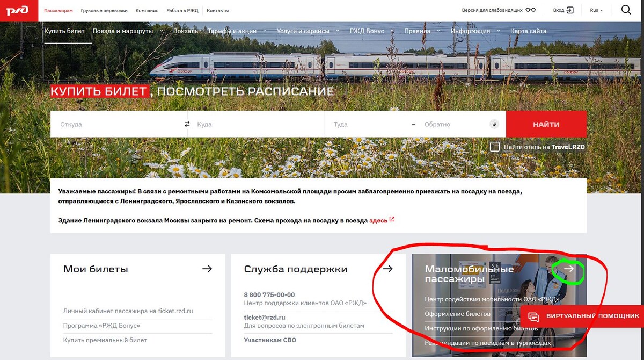Select the Купить билет tab
Screen dimensions: 644x360
(x=64, y=31)
